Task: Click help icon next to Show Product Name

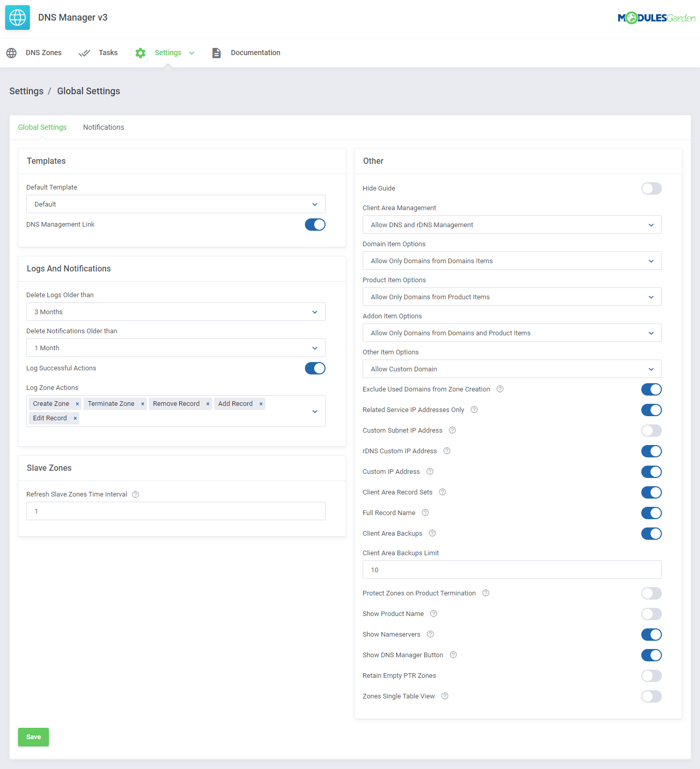Action: pos(434,614)
